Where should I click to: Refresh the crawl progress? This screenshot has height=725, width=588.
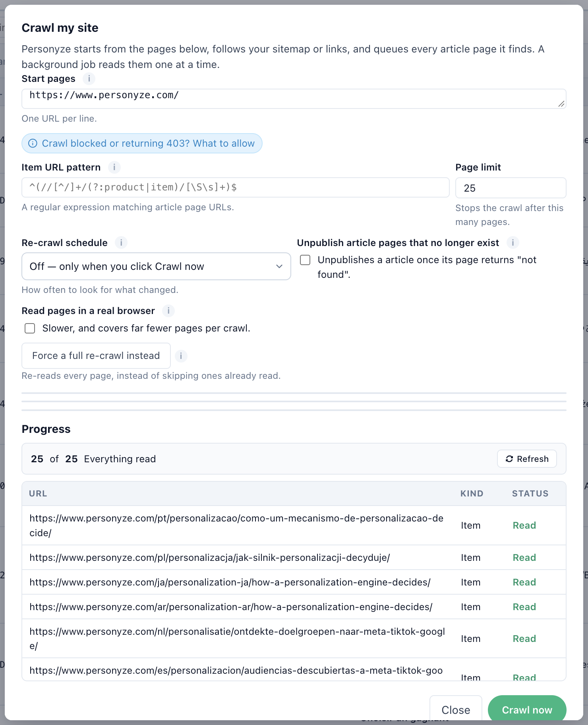tap(527, 459)
